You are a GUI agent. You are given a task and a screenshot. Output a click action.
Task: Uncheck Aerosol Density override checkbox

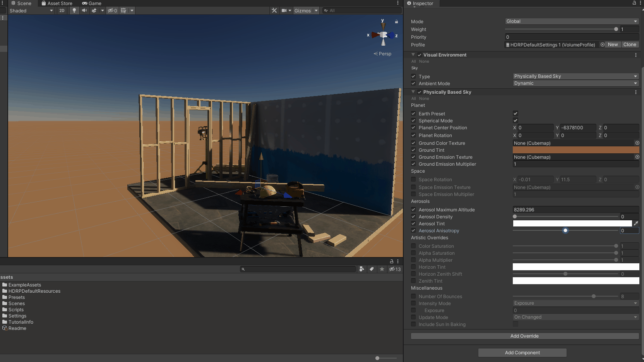click(413, 216)
